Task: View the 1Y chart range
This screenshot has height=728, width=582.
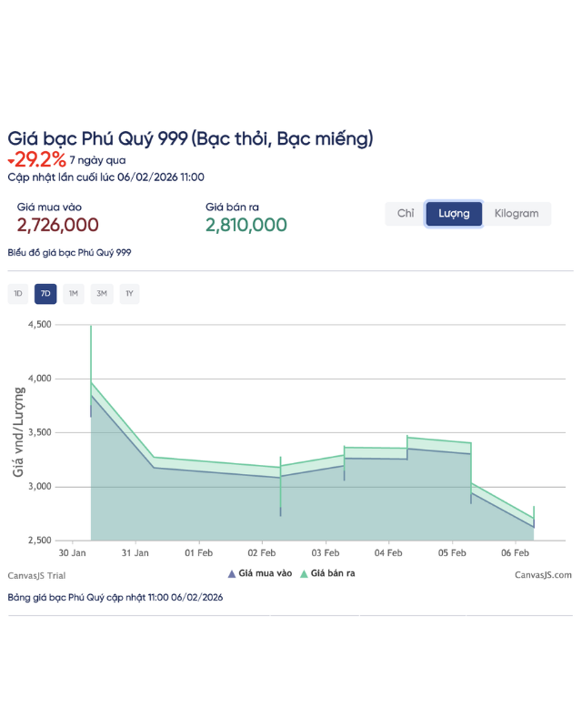Action: click(x=129, y=294)
